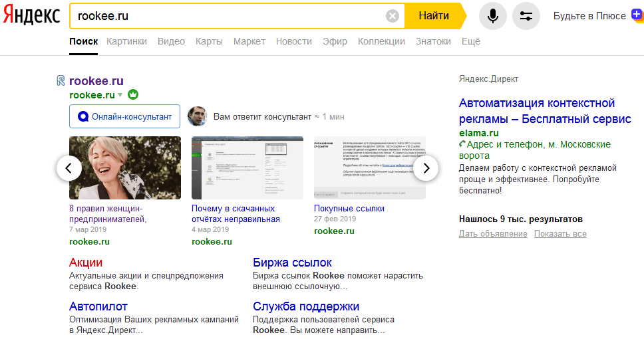Image resolution: width=644 pixels, height=339 pixels.
Task: Select the Поиск tab
Action: pos(83,41)
